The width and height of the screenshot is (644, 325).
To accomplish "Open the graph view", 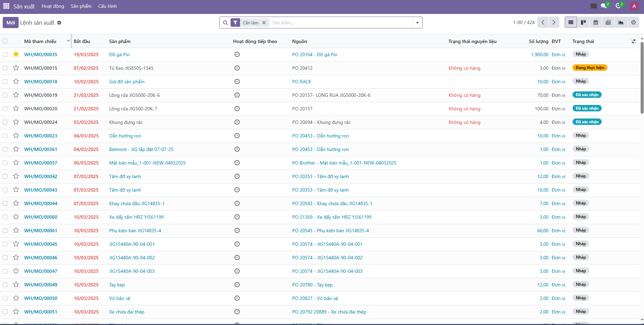I will point(621,22).
